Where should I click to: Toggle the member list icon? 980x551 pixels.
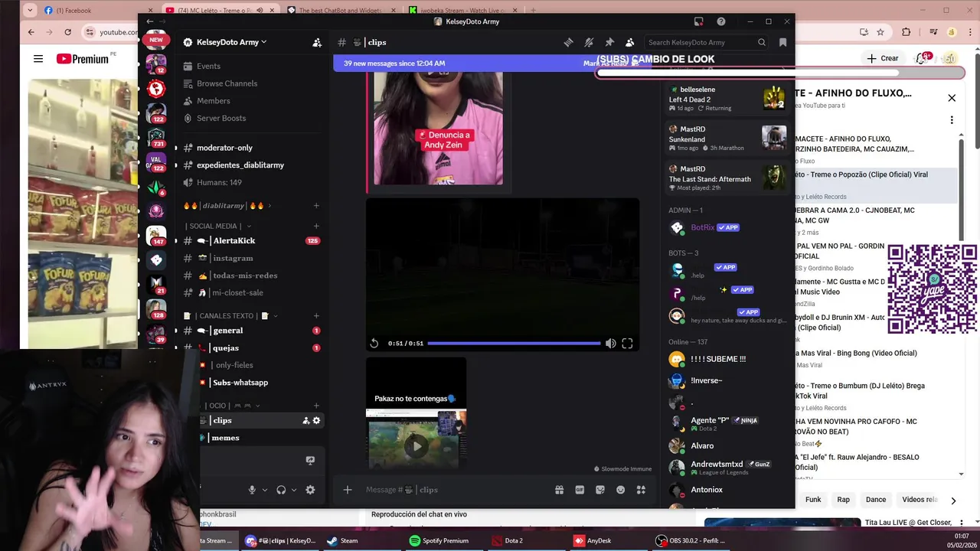click(x=629, y=42)
